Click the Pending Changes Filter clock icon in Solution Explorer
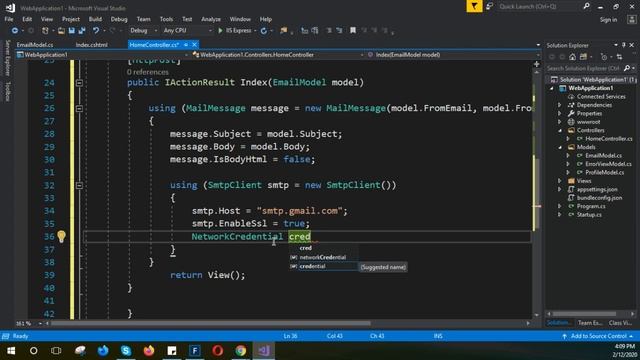 tap(604, 57)
